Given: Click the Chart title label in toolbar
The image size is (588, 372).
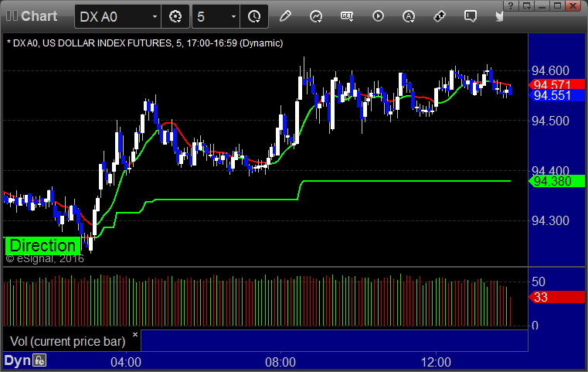Looking at the screenshot, I should click(x=39, y=16).
